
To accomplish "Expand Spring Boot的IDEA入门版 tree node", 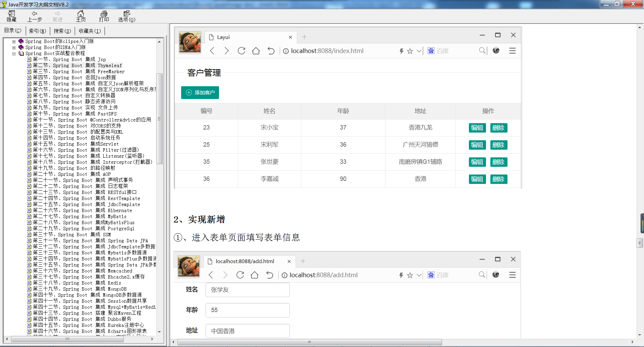I will click(14, 48).
